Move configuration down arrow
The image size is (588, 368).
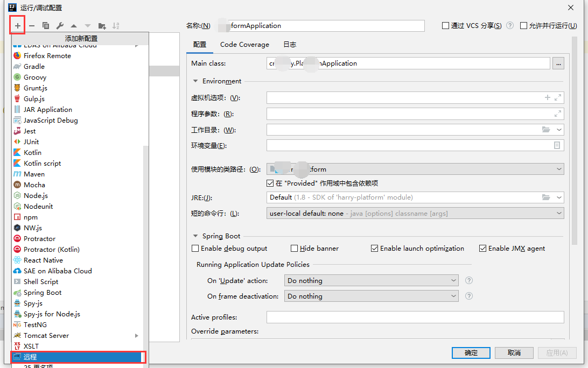click(x=88, y=26)
